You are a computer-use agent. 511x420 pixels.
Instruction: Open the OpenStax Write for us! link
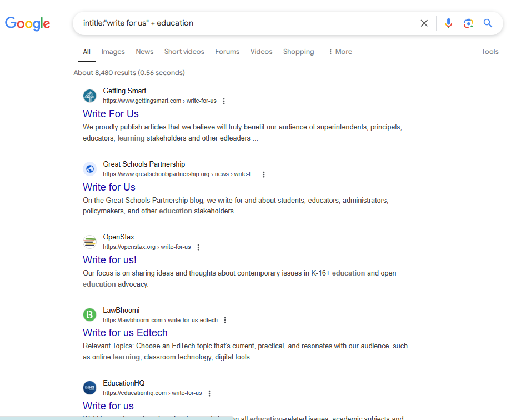tap(109, 260)
